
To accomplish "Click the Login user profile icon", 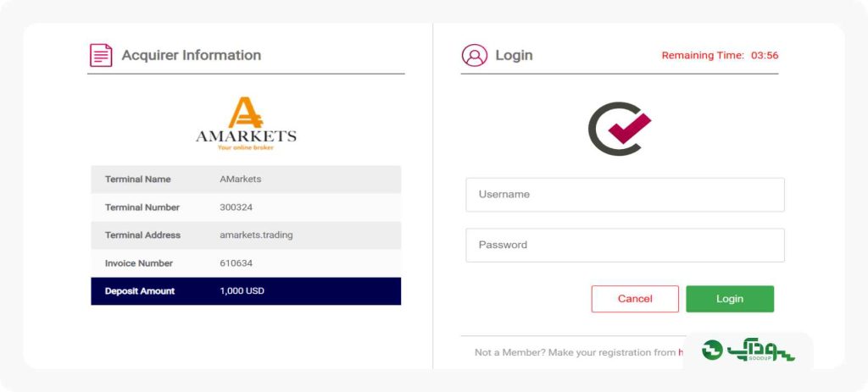I will coord(475,55).
